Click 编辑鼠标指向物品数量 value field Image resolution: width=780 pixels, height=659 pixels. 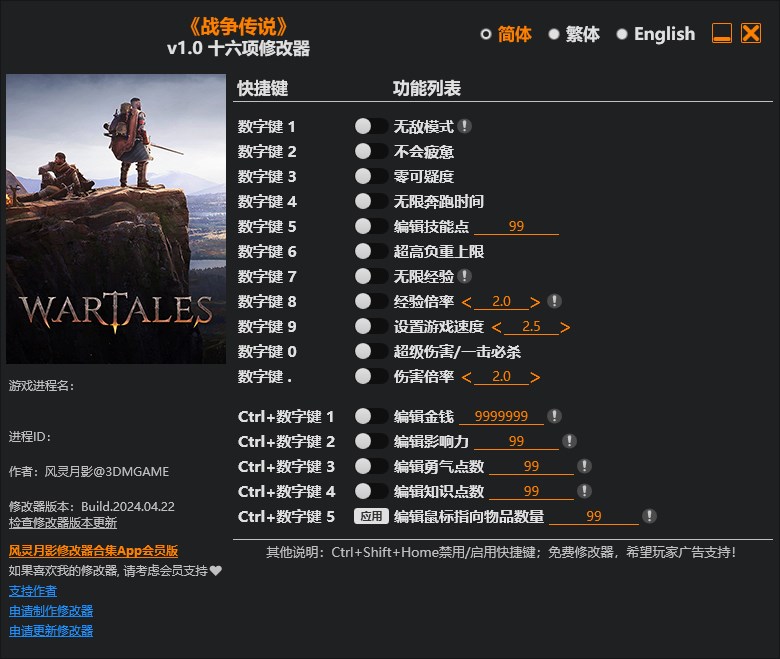click(x=594, y=516)
